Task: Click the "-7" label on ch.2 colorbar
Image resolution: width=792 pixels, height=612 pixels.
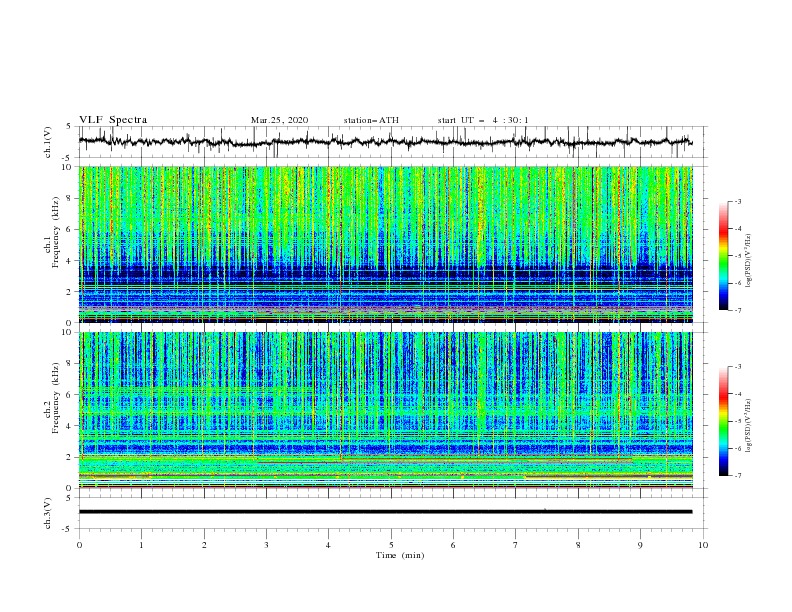Action: (x=737, y=476)
